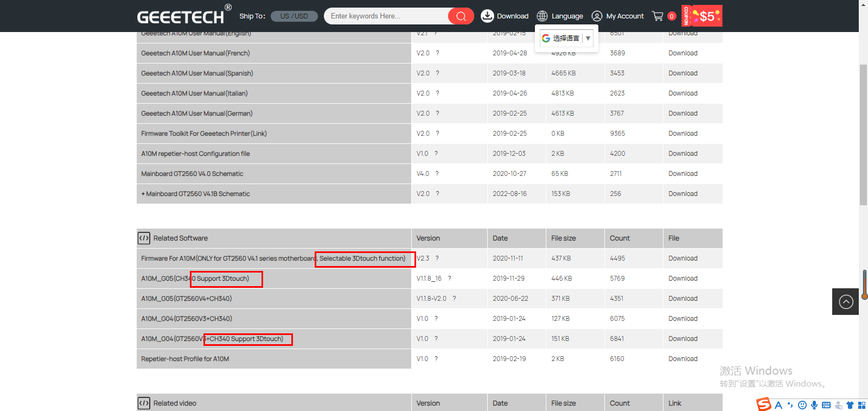Download Mainboard GT2560 V4.1B Schematic
Image resolution: width=868 pixels, height=411 pixels.
(x=683, y=194)
